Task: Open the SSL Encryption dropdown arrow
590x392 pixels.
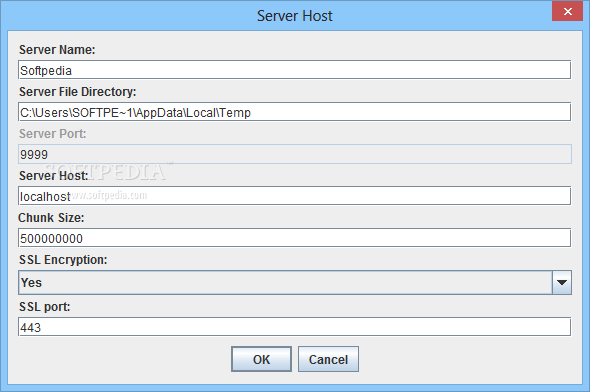Action: (x=562, y=283)
